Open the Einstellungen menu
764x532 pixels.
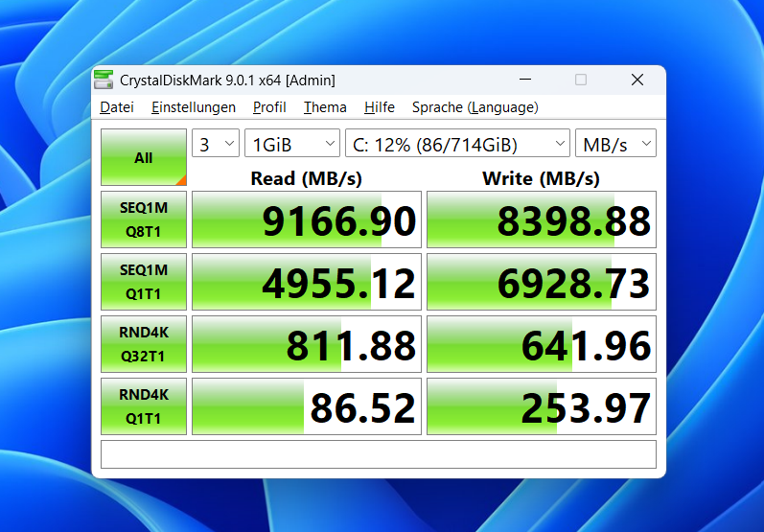[x=194, y=107]
